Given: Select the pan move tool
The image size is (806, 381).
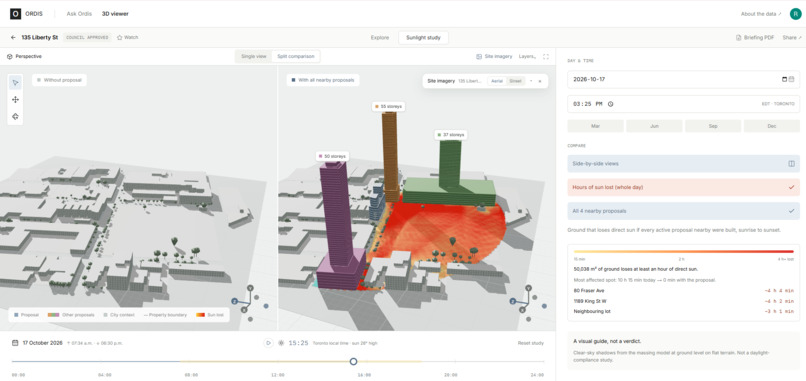Looking at the screenshot, I should point(15,100).
